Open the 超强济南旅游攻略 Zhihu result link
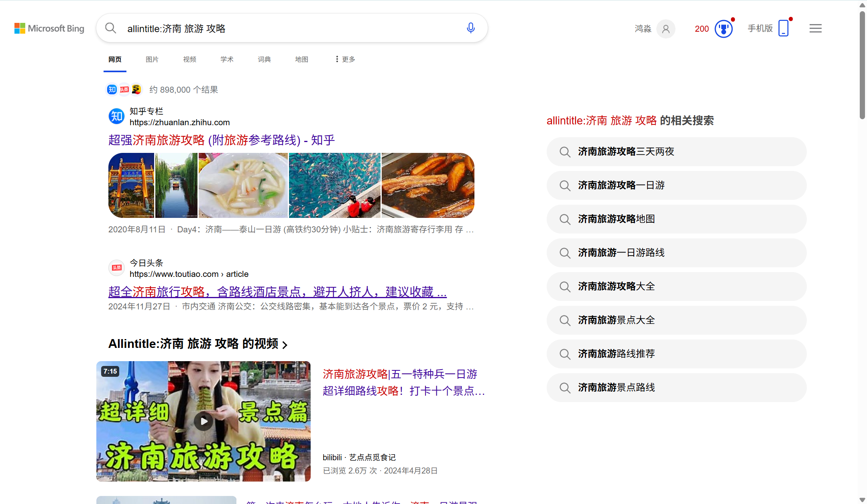The image size is (867, 504). pos(221,140)
